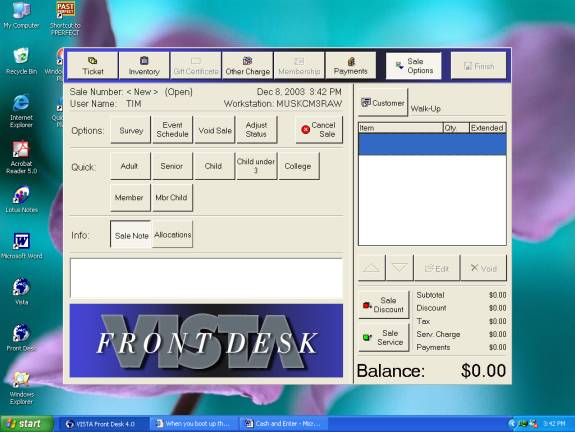The width and height of the screenshot is (575, 432).
Task: Select the Gift Certificate toolbar button
Action: (x=196, y=66)
